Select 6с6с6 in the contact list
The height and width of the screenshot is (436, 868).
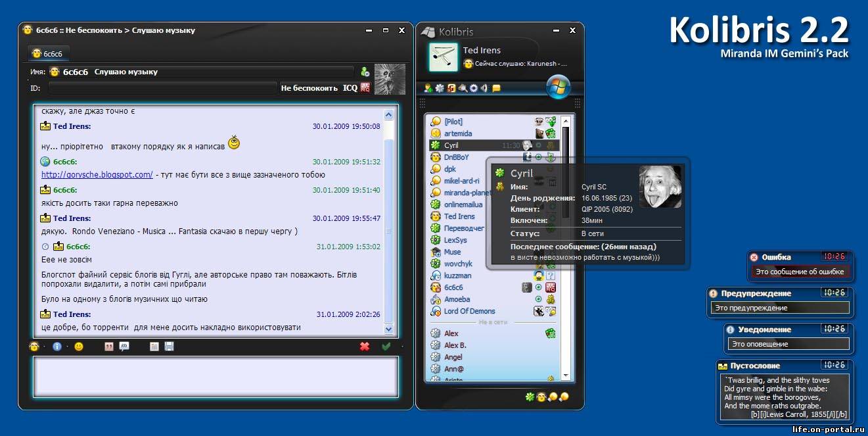point(493,287)
